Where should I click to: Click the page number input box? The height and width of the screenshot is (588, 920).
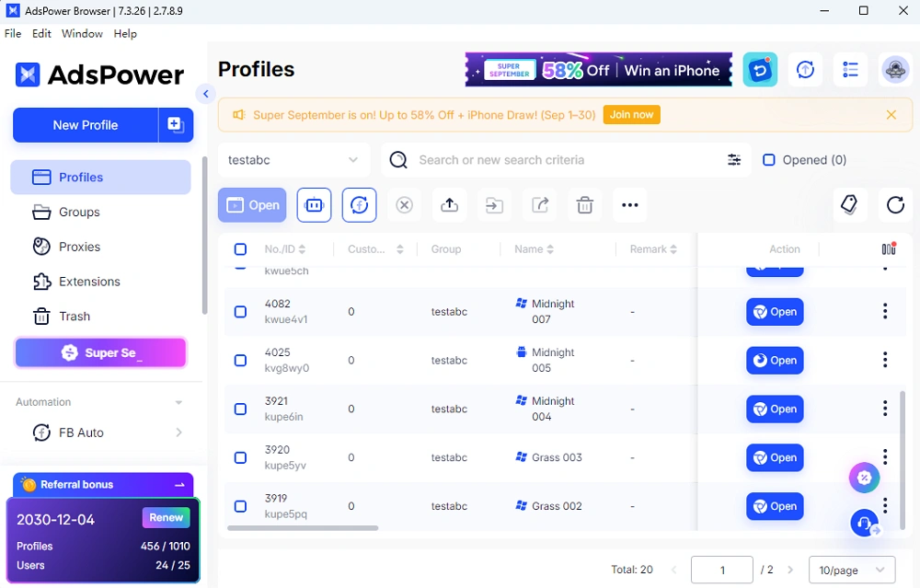point(721,570)
